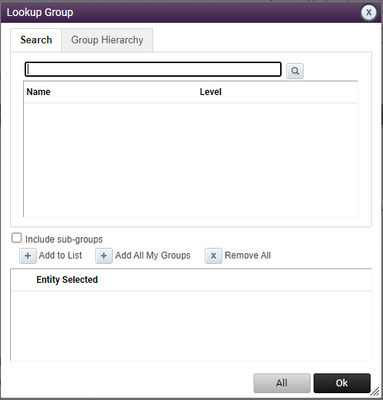Click the group search text field
Screen dimensions: 383x400
153,69
